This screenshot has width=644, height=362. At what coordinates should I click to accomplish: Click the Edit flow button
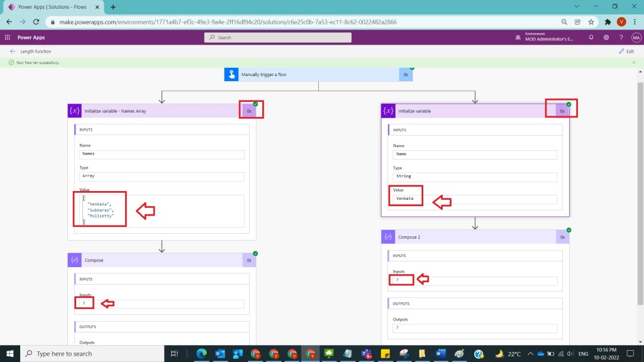pyautogui.click(x=627, y=52)
